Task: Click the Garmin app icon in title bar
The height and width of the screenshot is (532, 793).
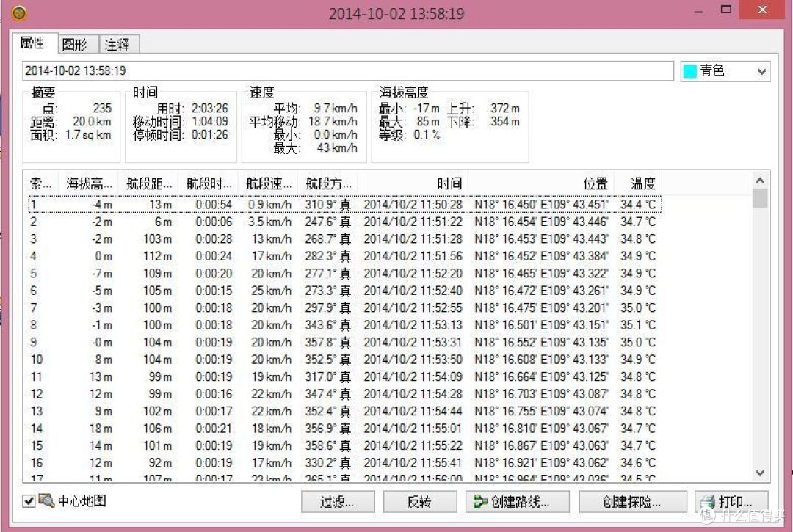Action: point(18,13)
